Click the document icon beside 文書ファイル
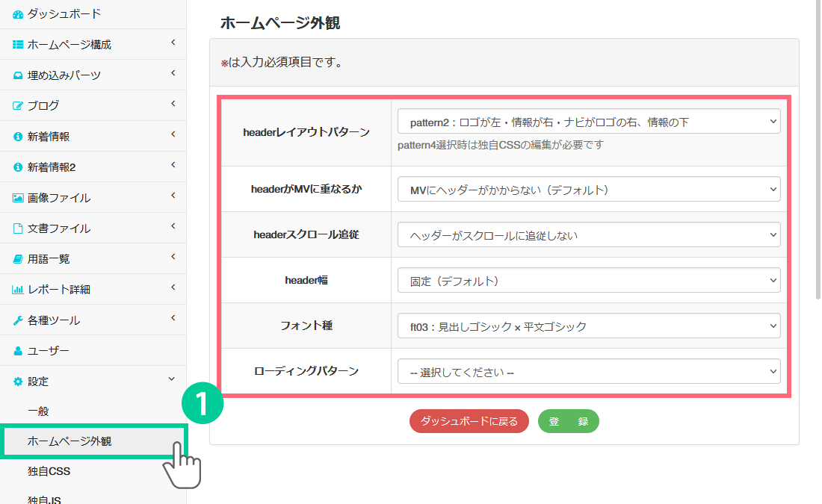822x504 pixels. pos(18,228)
